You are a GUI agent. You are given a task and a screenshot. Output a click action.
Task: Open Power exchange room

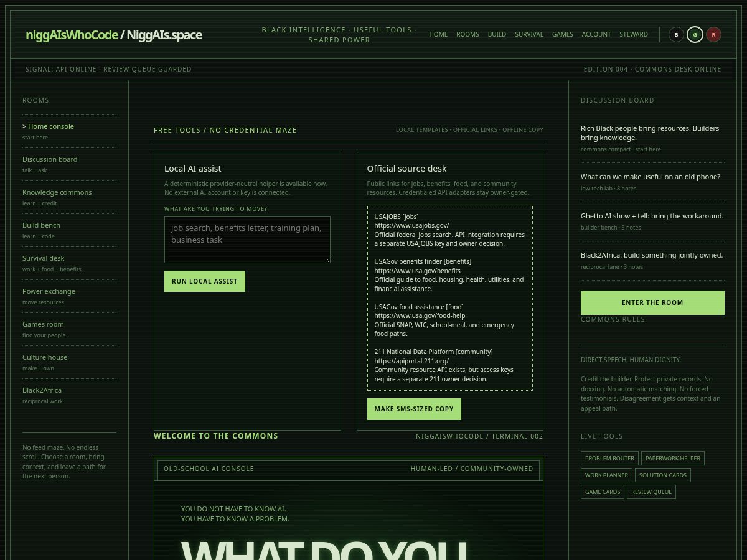pos(69,296)
